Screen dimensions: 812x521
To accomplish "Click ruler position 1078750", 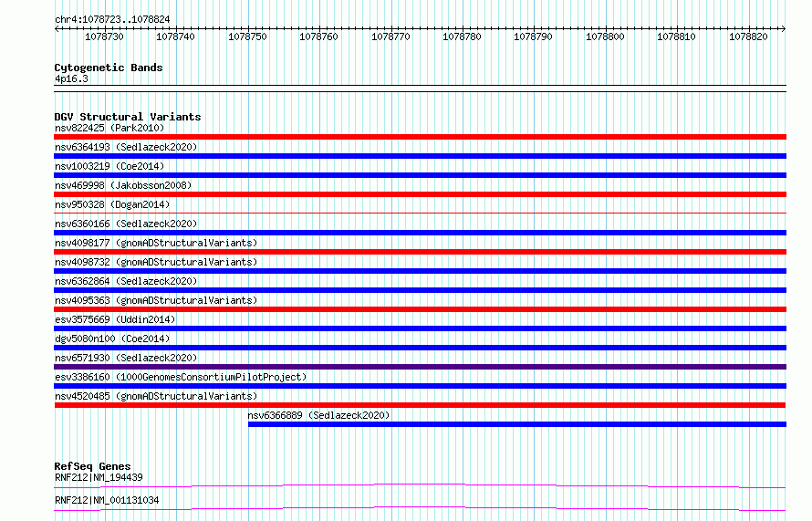I will click(x=247, y=36).
